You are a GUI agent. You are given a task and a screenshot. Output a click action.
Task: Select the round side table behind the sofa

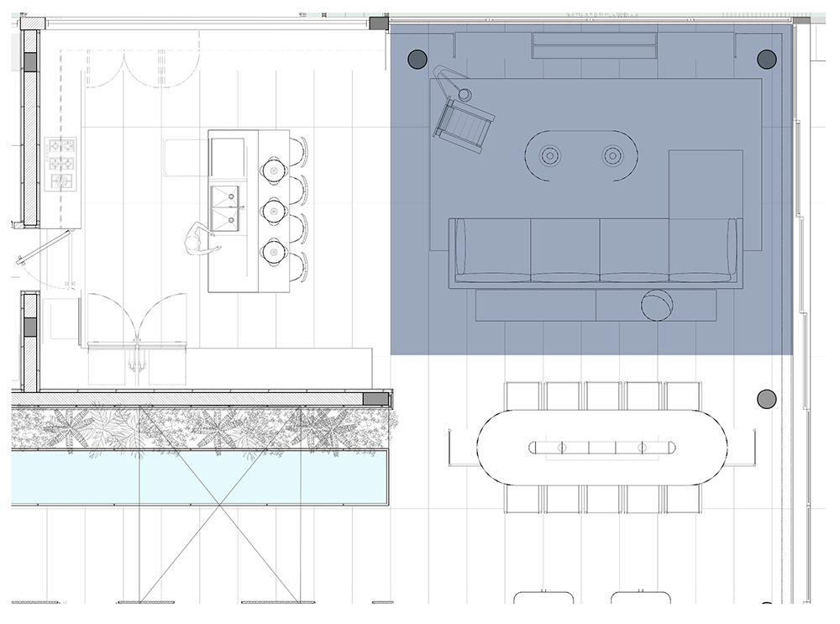[657, 305]
